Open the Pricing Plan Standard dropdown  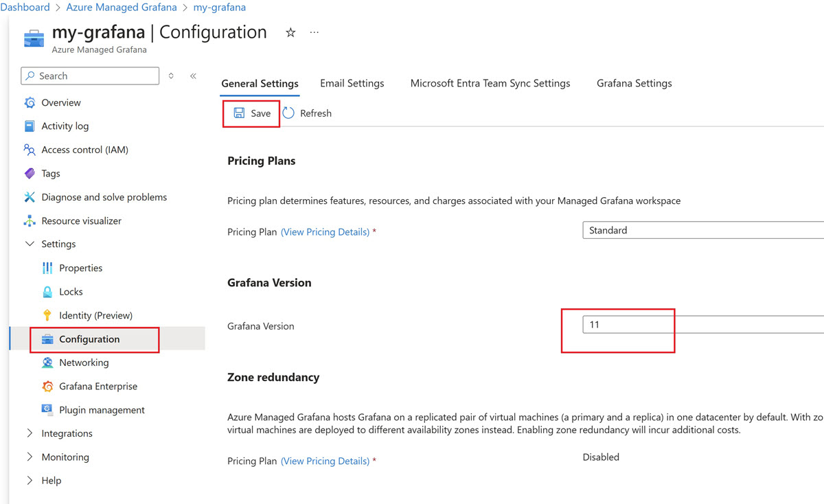click(x=700, y=231)
